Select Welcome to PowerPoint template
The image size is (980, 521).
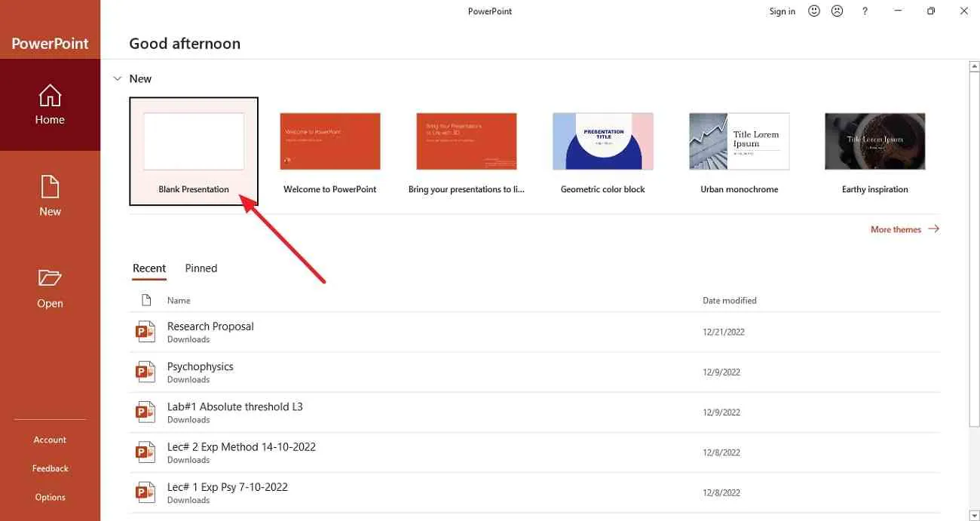(x=330, y=152)
